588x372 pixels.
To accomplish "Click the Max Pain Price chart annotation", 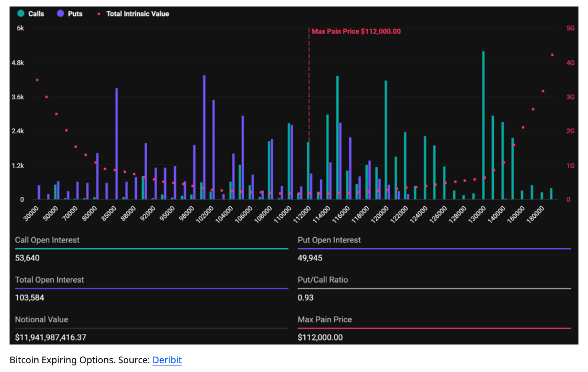I will tap(356, 31).
